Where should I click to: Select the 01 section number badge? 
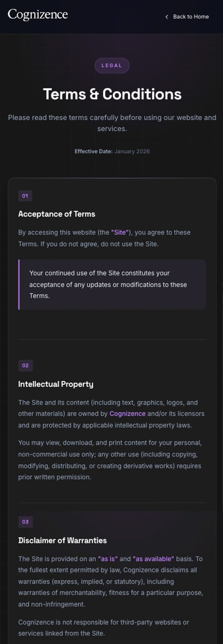(x=25, y=196)
